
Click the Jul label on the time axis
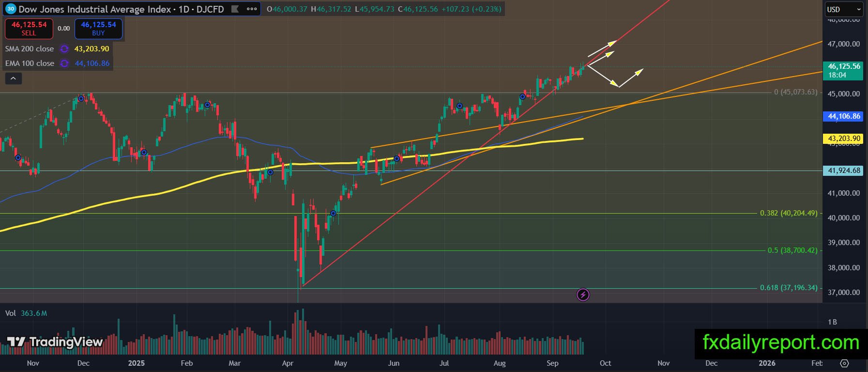click(444, 363)
